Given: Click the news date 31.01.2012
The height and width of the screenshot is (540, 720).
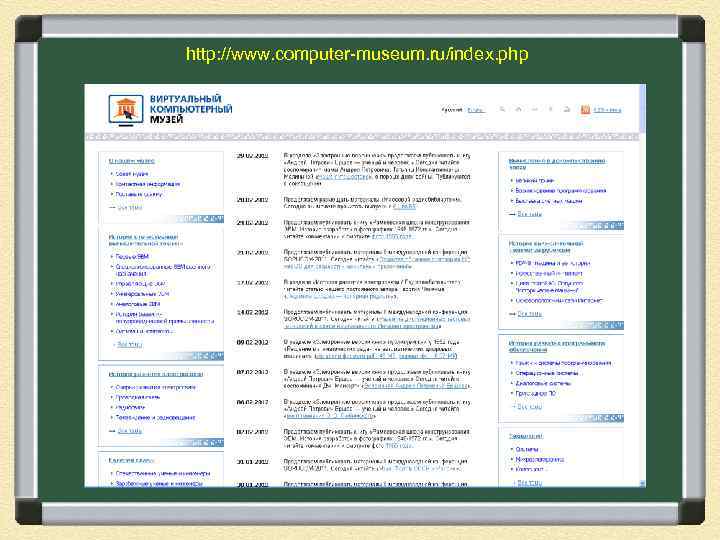Looking at the screenshot, I should point(252,461).
